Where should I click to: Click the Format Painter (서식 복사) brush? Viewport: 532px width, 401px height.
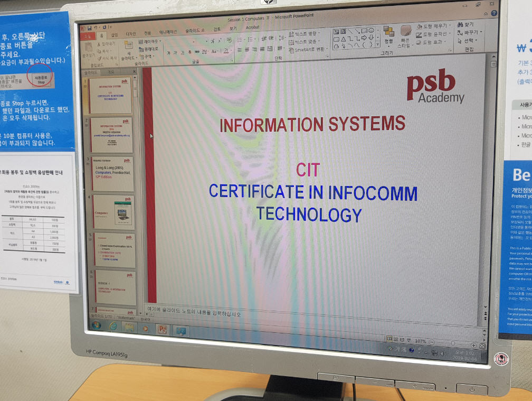pos(107,58)
